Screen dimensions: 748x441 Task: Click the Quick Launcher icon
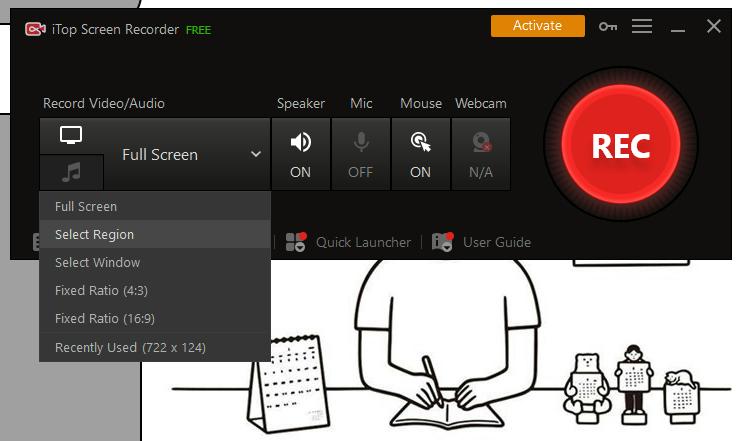coord(296,242)
